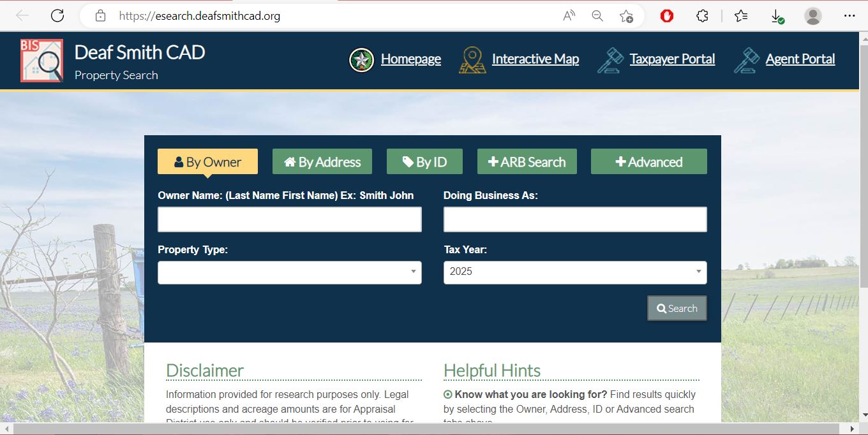Switch to the By Address tab
Viewport: 868px width, 435px height.
tap(322, 162)
